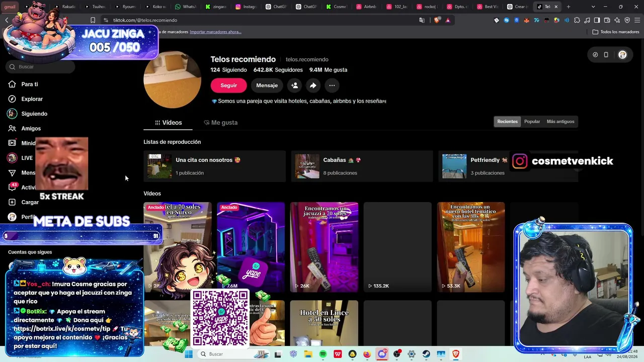Open the pinned video with Yape logo

coord(251,247)
